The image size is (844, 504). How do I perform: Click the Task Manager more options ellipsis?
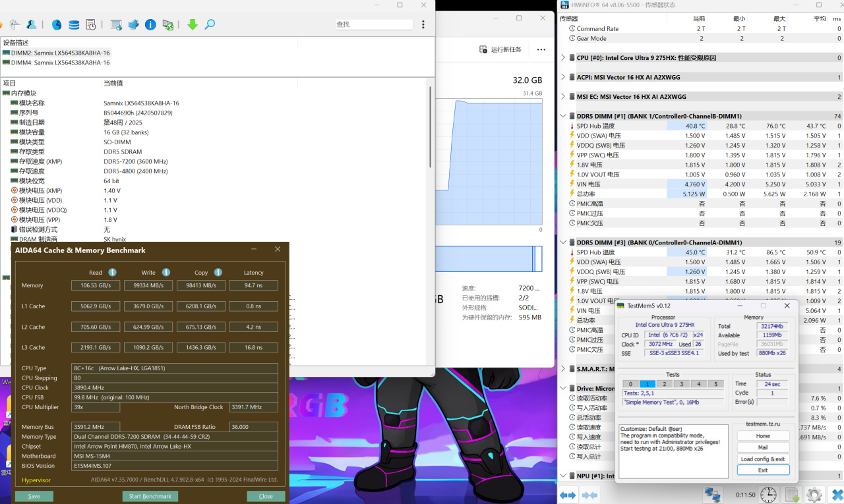click(541, 49)
